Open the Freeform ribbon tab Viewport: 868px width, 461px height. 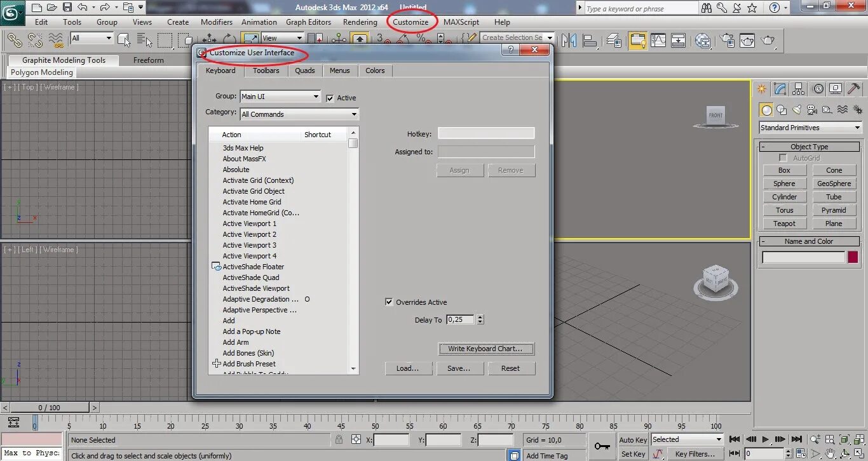coord(149,60)
